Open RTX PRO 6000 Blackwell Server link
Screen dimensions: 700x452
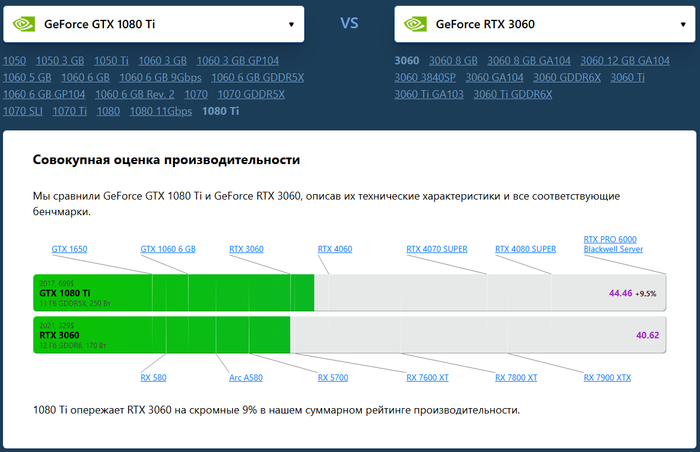(x=613, y=244)
